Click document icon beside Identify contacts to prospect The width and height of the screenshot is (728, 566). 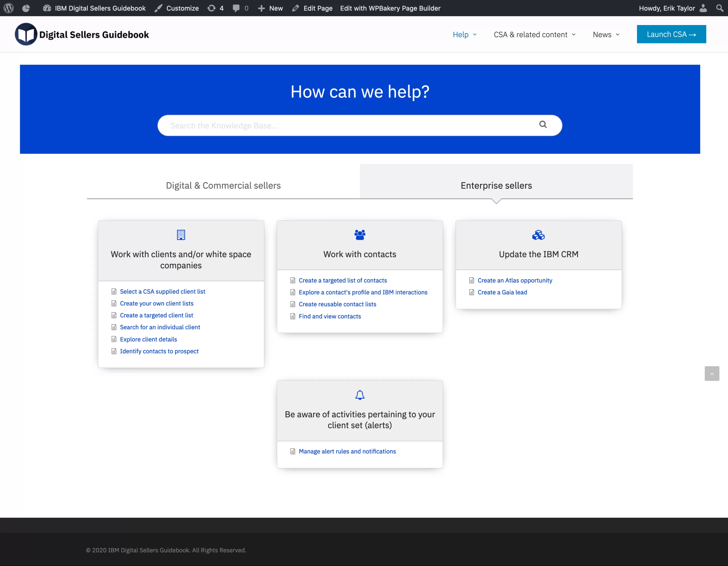(x=114, y=351)
